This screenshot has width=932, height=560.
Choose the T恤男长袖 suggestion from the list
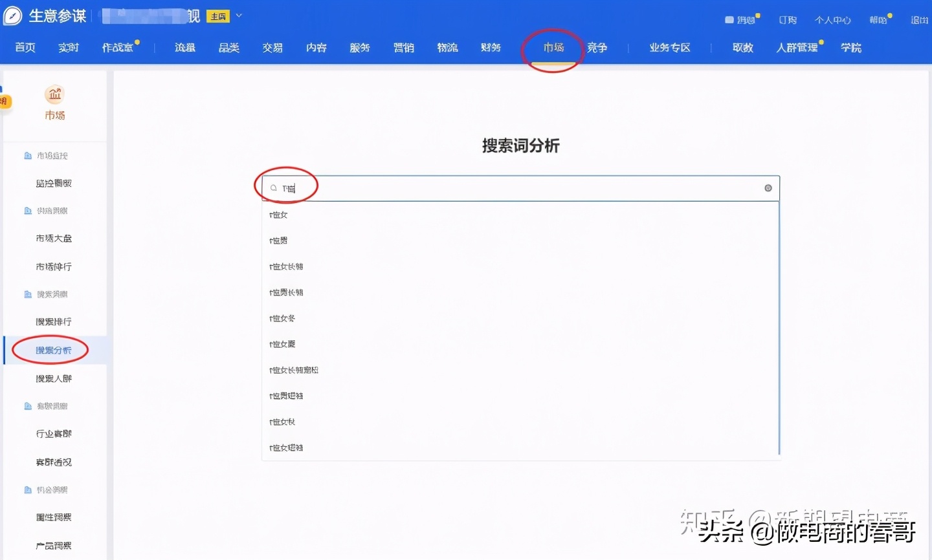[x=285, y=292]
